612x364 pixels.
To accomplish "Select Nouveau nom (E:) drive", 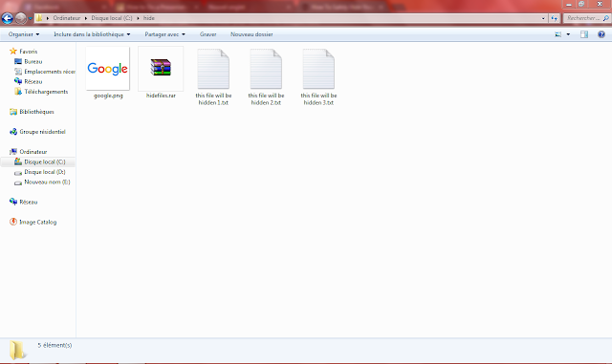I will tap(47, 182).
